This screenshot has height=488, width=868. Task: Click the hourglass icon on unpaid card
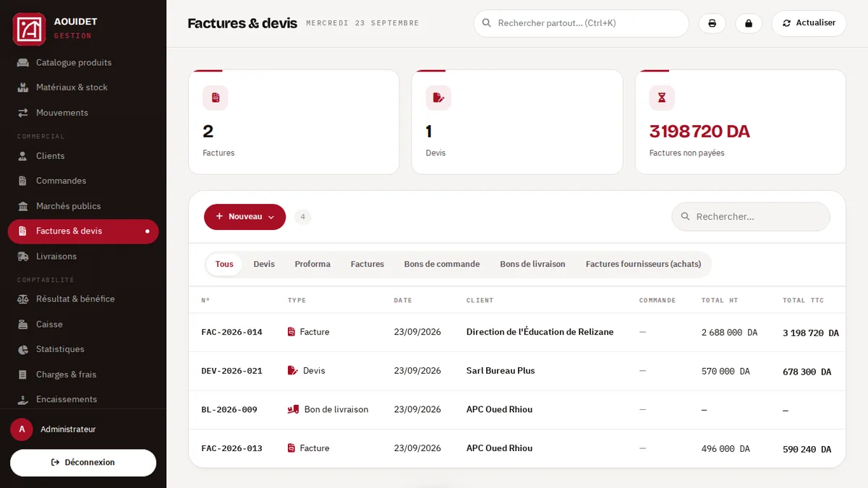662,98
